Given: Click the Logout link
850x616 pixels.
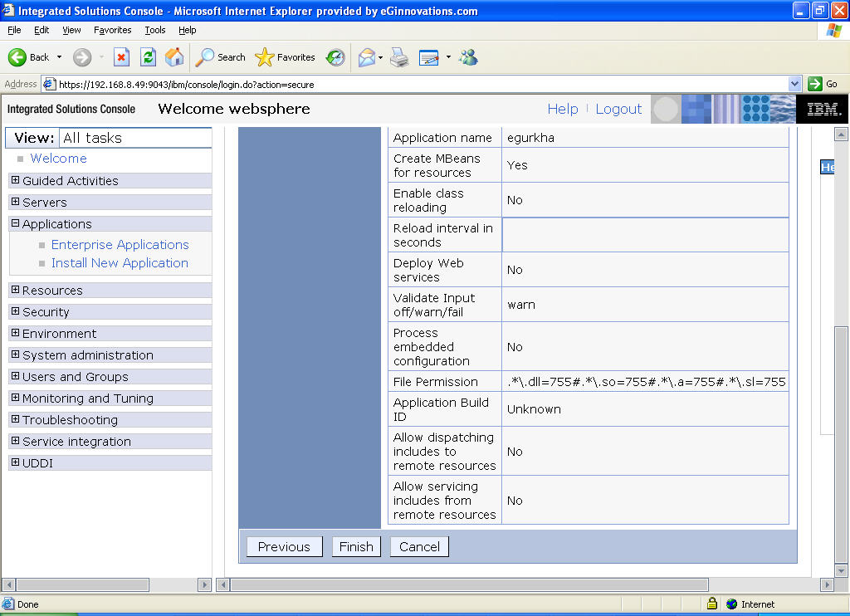Looking at the screenshot, I should 618,109.
